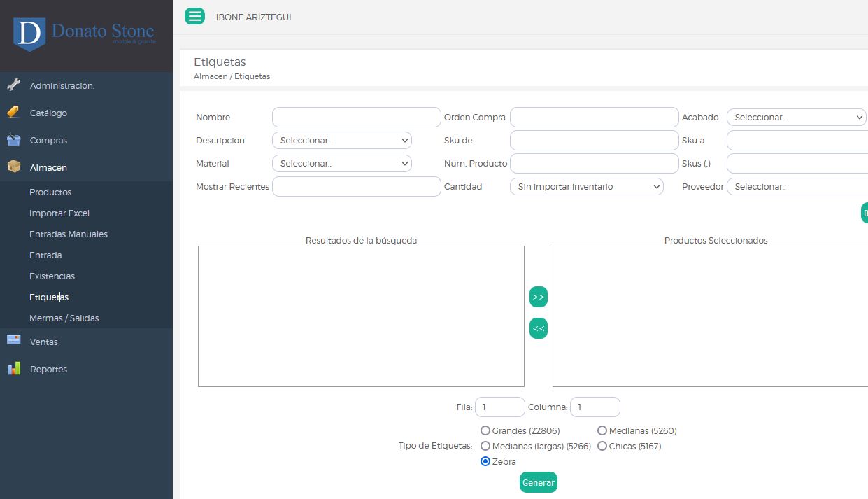Click the Catálogo tag icon
868x499 pixels.
click(13, 113)
